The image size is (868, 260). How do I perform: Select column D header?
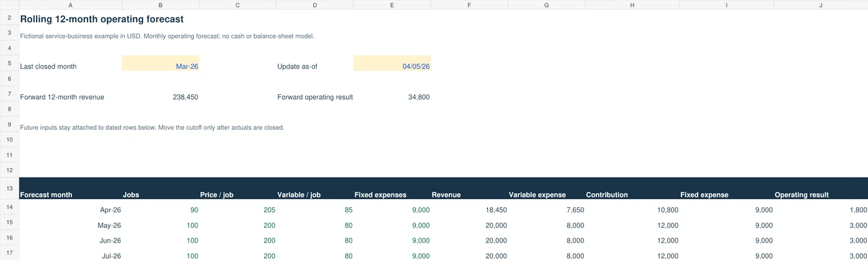pos(315,5)
